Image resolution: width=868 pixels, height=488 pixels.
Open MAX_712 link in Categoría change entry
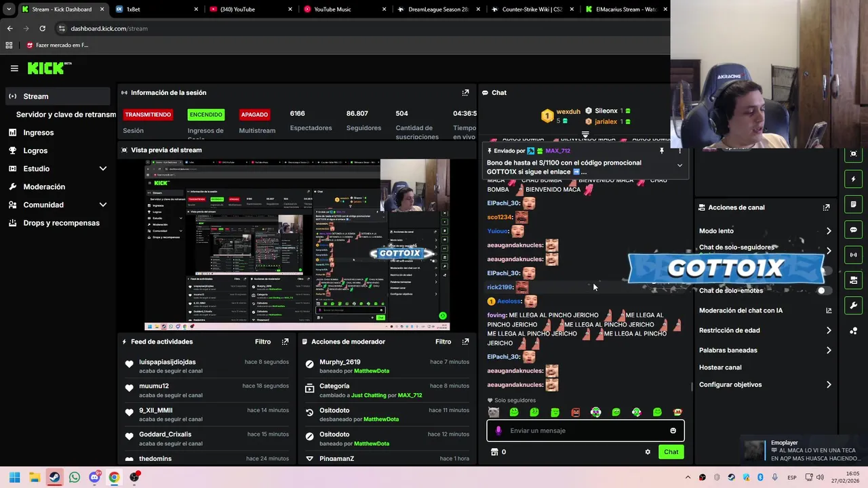(410, 395)
